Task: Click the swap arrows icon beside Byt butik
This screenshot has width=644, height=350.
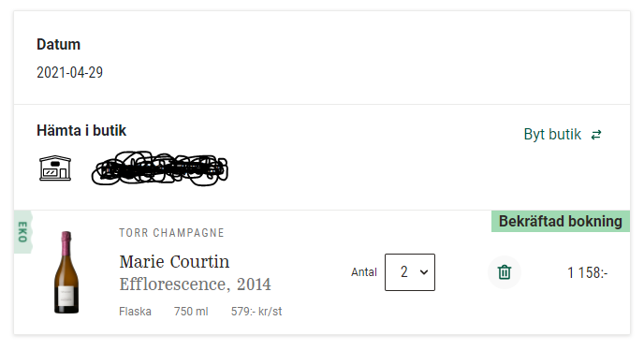Action: pyautogui.click(x=596, y=135)
